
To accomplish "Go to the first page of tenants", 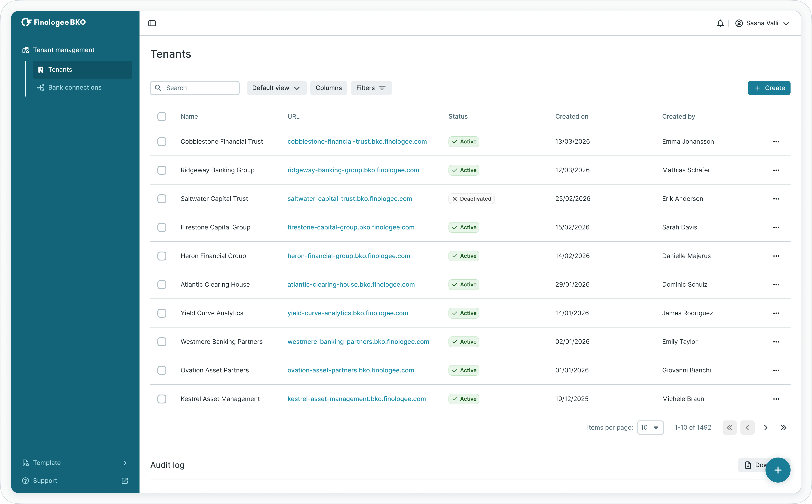I will (730, 428).
